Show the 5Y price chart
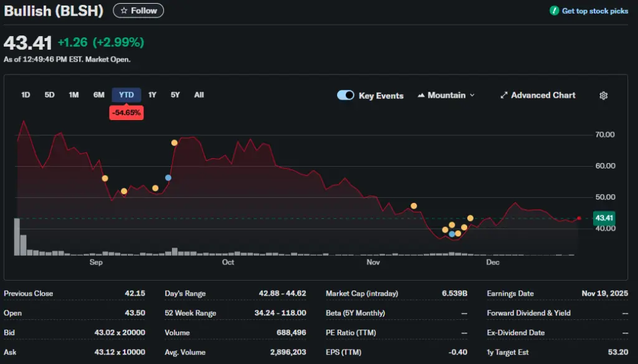Viewport: 638px width, 364px height. (175, 95)
